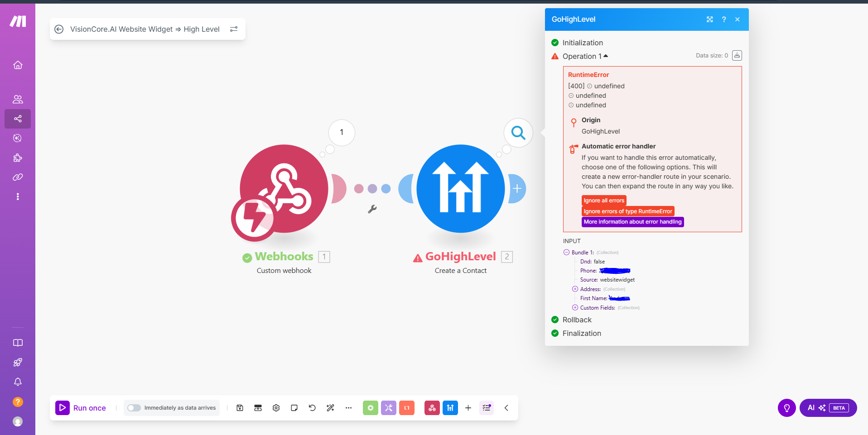Open help for the GoHighLevel panel
The image size is (868, 435).
724,19
